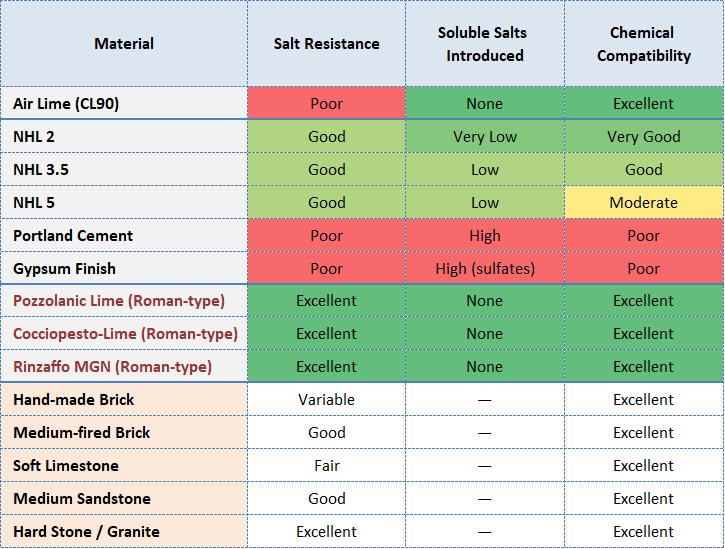Select the Medium-fired Brick material cell

tap(82, 433)
